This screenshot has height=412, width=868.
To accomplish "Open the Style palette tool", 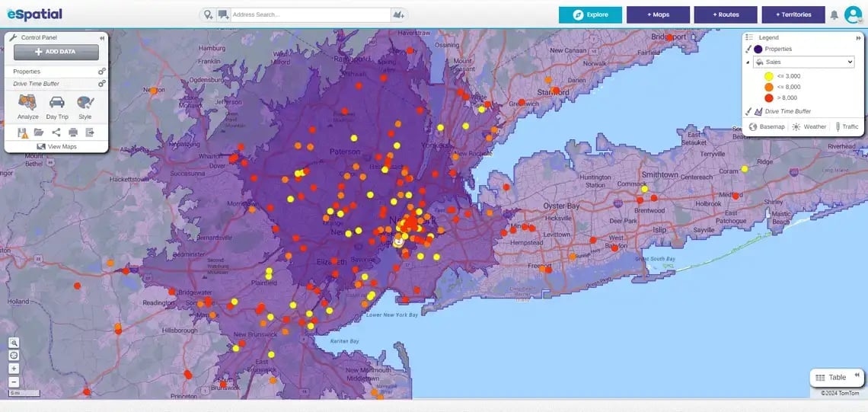I will tap(85, 107).
